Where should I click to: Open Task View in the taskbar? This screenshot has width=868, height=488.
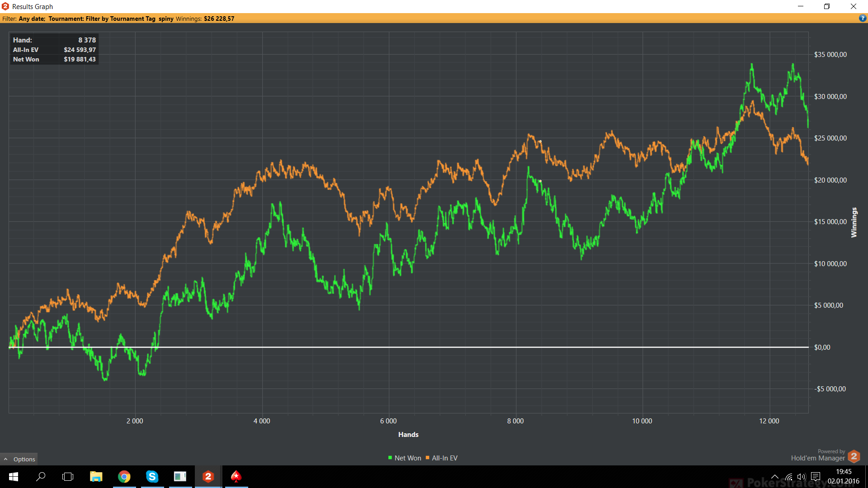(68, 477)
